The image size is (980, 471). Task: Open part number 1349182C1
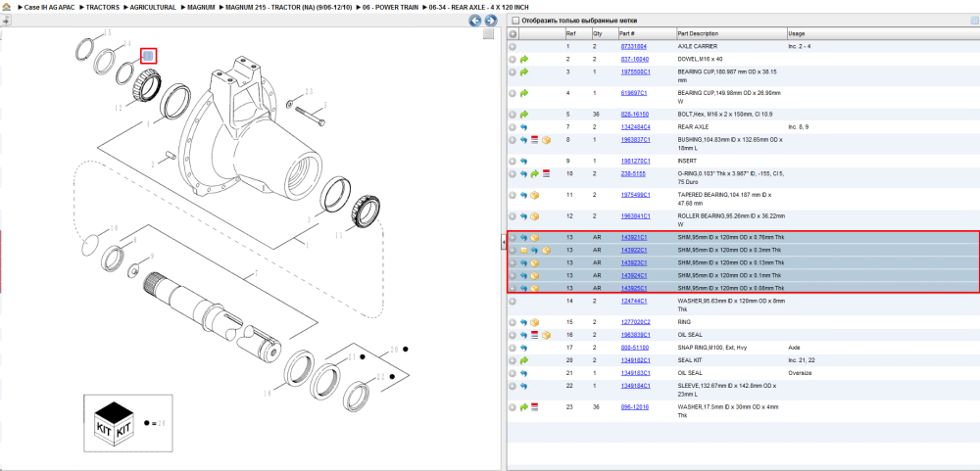point(635,360)
